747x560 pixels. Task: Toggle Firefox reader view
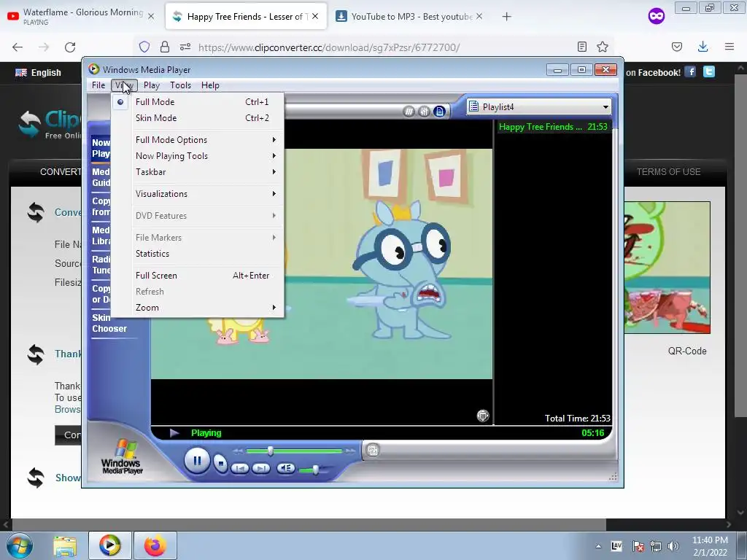[581, 47]
